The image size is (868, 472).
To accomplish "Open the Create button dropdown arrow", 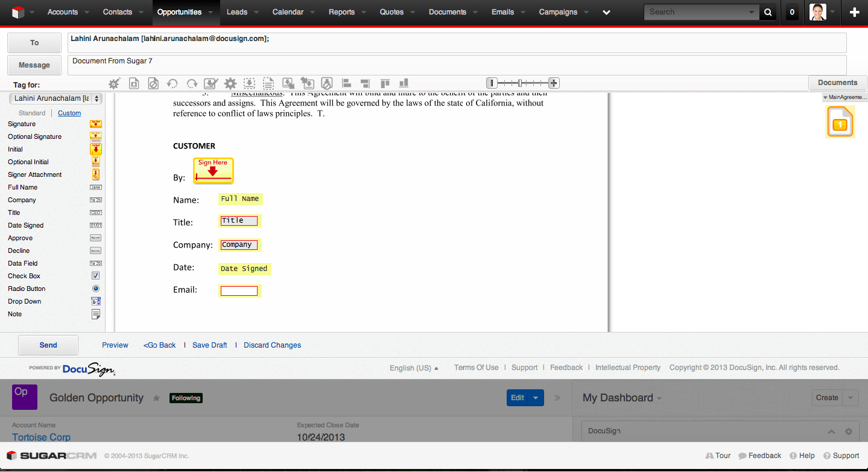I will click(851, 398).
